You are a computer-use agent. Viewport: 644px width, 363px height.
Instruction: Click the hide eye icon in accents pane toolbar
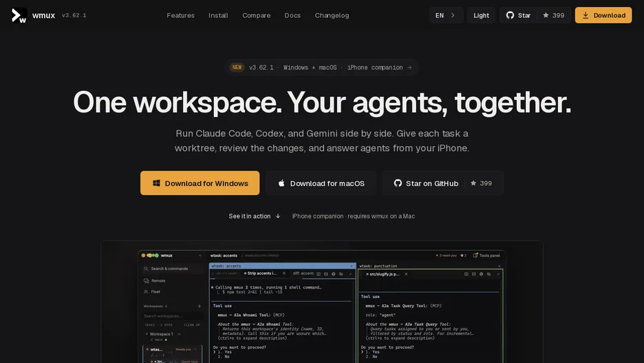coord(341,273)
